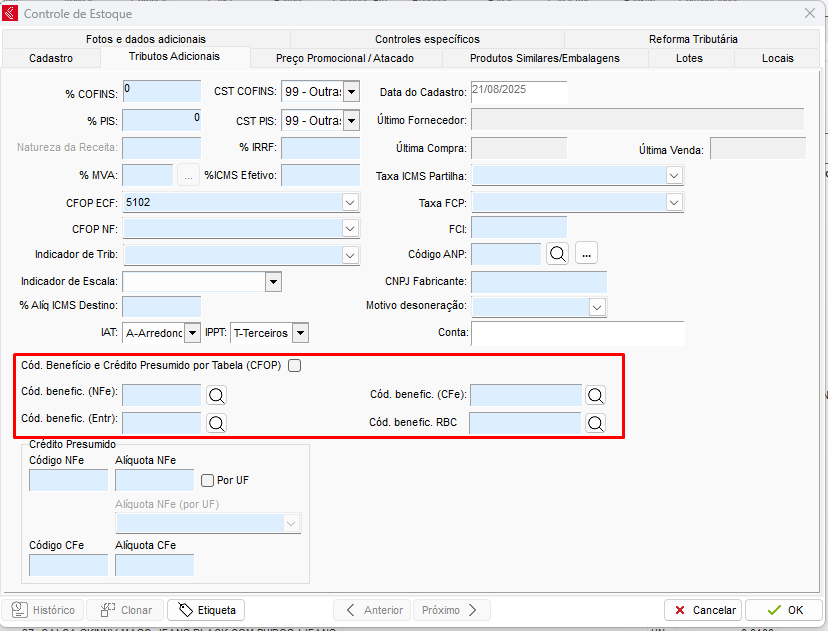Click the Etiqueta tag button
This screenshot has height=631, width=828.
tap(206, 610)
